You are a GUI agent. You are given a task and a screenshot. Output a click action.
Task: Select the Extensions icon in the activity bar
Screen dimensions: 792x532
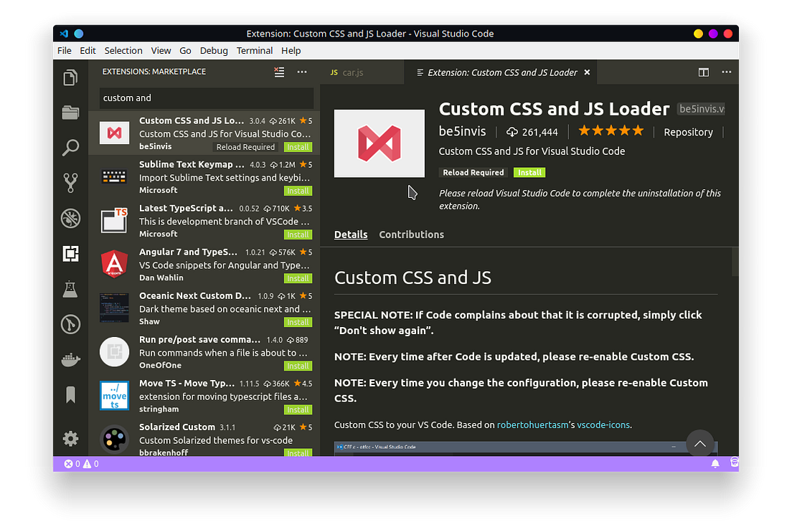click(x=70, y=253)
